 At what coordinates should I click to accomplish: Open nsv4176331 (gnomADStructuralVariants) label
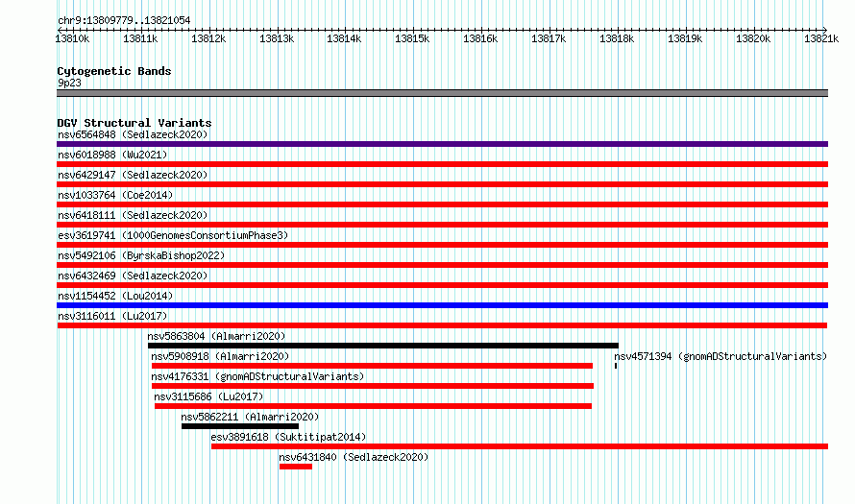(257, 376)
